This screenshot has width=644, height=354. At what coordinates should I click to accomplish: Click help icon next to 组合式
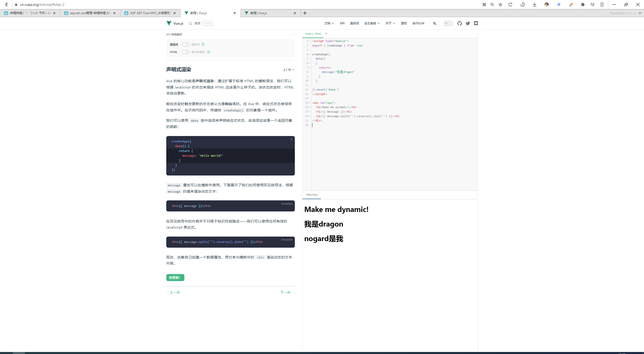[203, 45]
